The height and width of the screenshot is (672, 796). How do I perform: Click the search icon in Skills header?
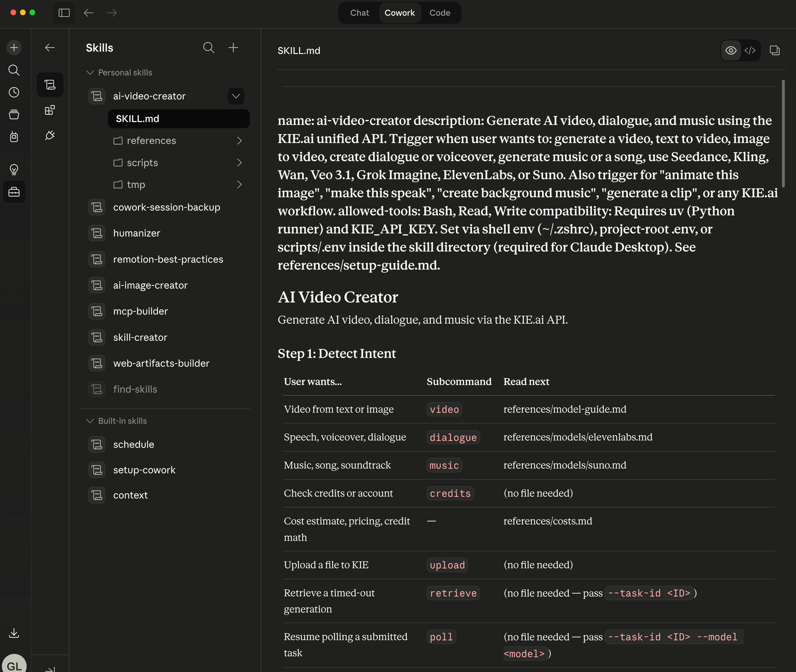[x=208, y=48]
